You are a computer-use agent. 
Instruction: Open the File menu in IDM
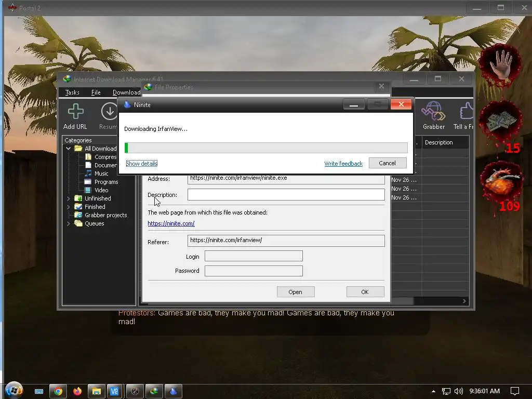pos(96,92)
